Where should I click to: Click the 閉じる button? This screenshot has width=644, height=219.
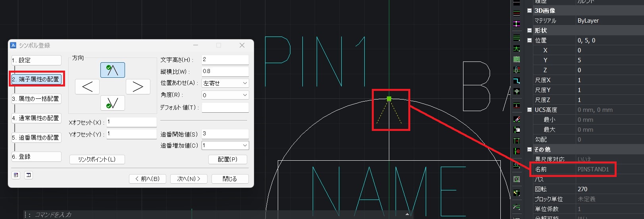coord(230,179)
